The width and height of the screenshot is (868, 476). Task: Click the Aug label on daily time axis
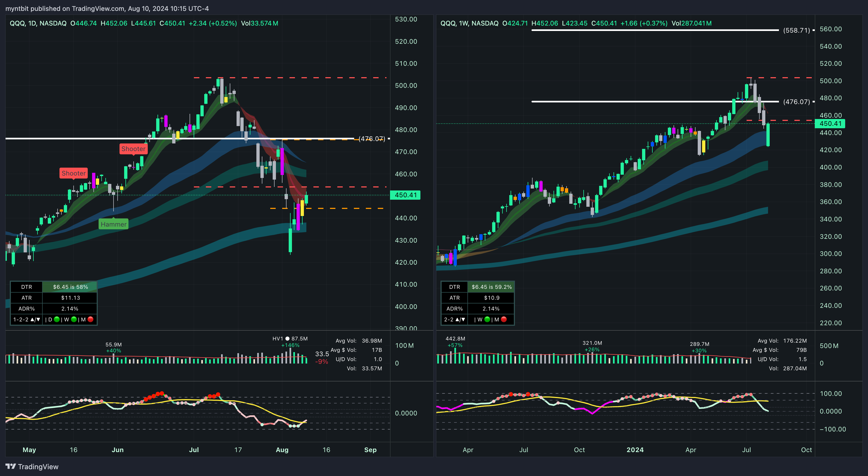(x=282, y=450)
